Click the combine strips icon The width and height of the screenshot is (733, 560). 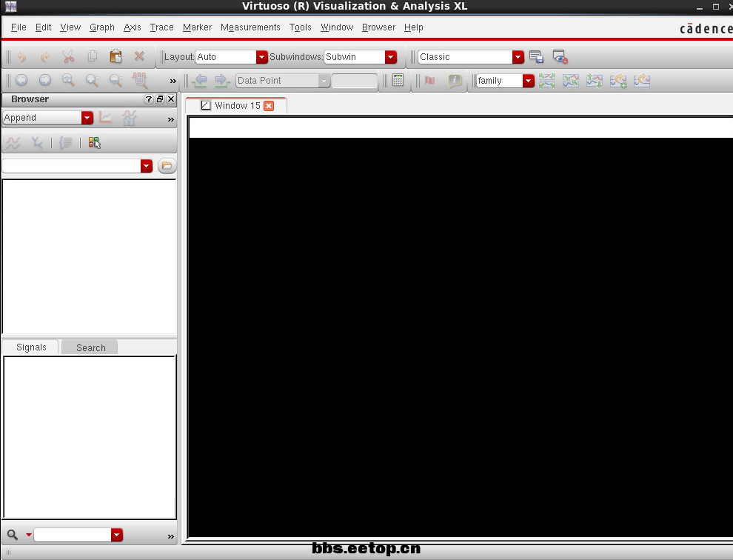tap(571, 81)
